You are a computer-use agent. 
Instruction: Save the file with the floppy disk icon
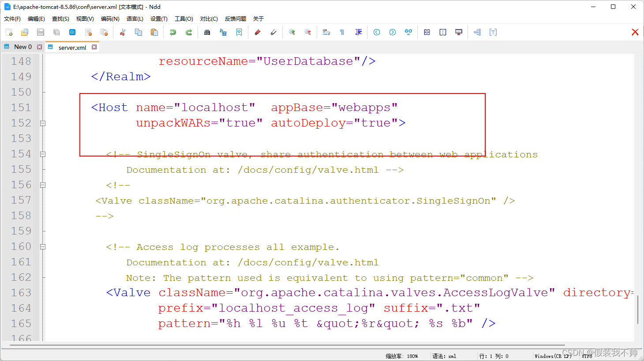click(x=41, y=32)
